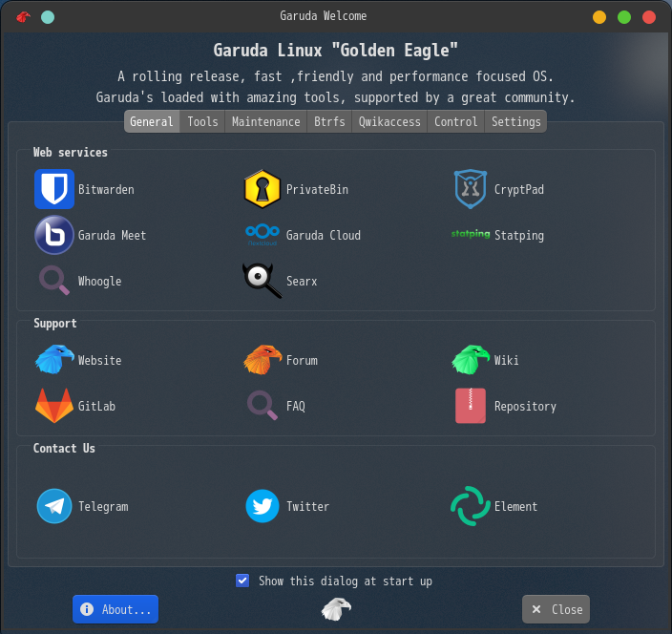The image size is (672, 634).
Task: Click the FAQ text label
Action: click(x=295, y=406)
